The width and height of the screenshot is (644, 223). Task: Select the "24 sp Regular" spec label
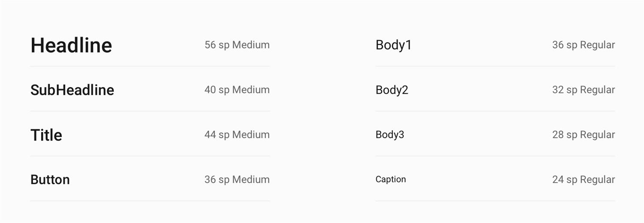coord(583,179)
